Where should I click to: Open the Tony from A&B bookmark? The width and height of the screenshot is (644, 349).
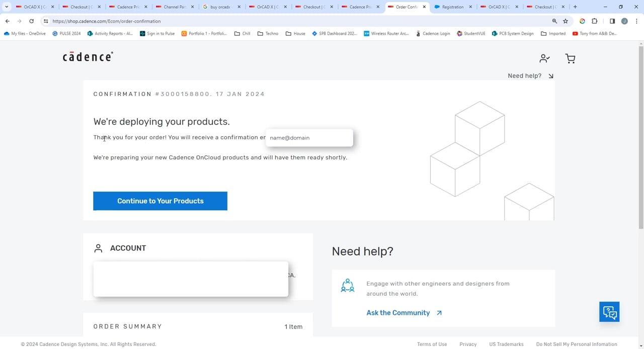[595, 34]
